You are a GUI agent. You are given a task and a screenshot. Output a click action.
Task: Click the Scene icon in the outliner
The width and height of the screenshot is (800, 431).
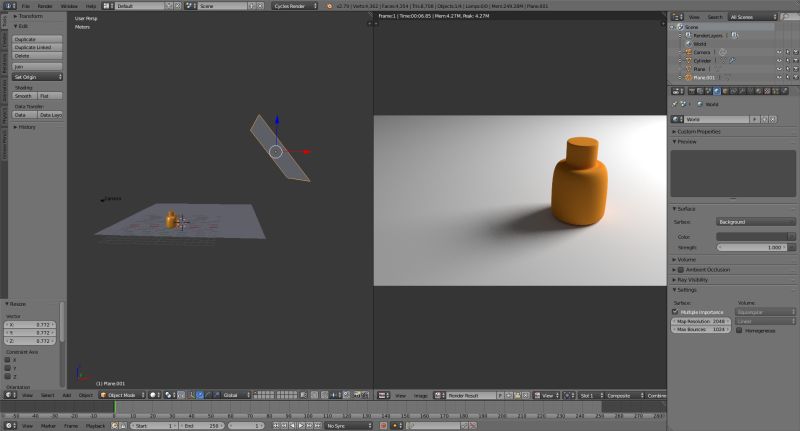[x=680, y=27]
